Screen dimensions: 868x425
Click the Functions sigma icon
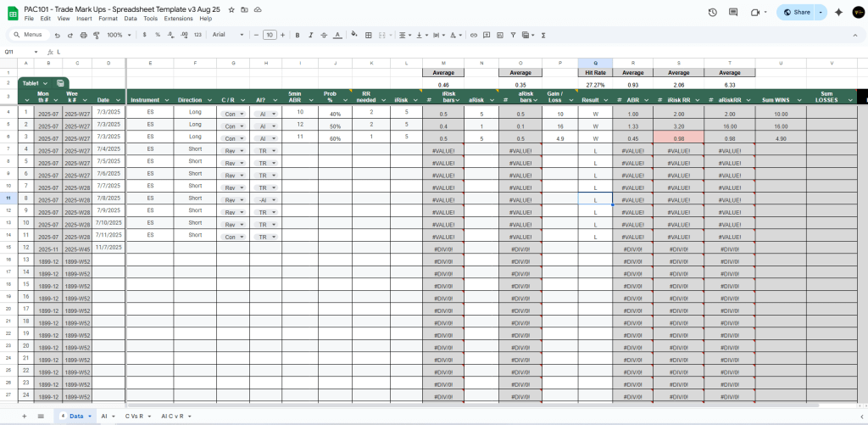point(542,35)
